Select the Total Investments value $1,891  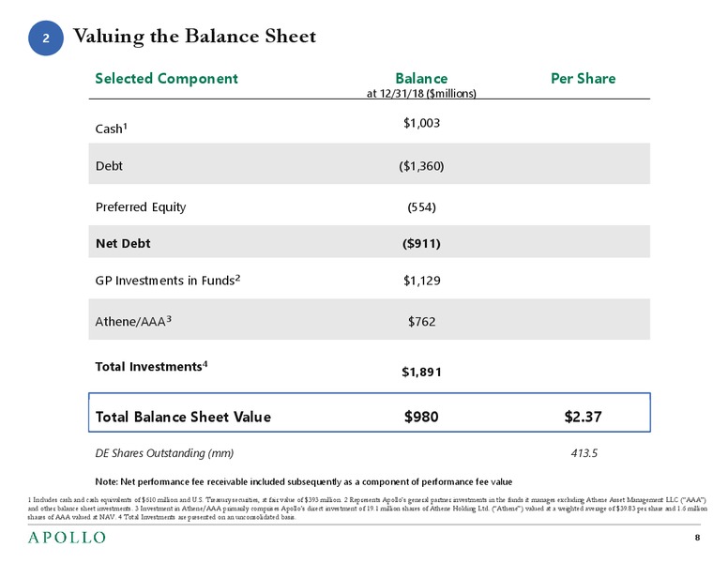[x=421, y=372]
